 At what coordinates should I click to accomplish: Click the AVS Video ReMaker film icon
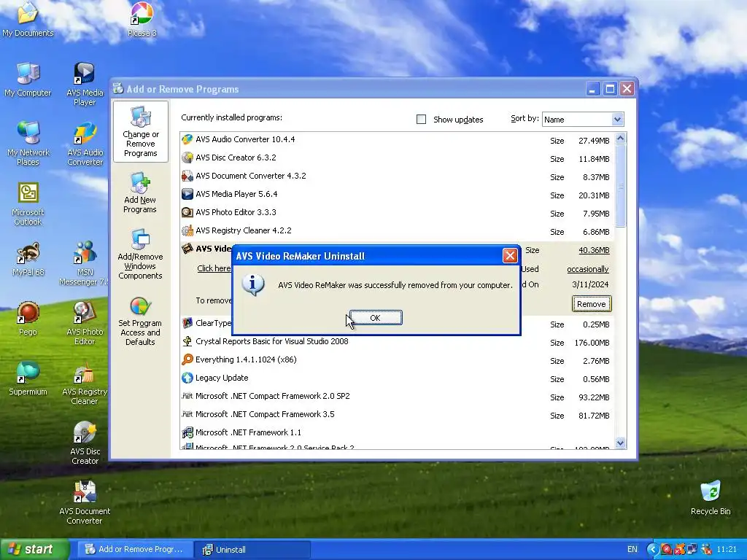(187, 249)
